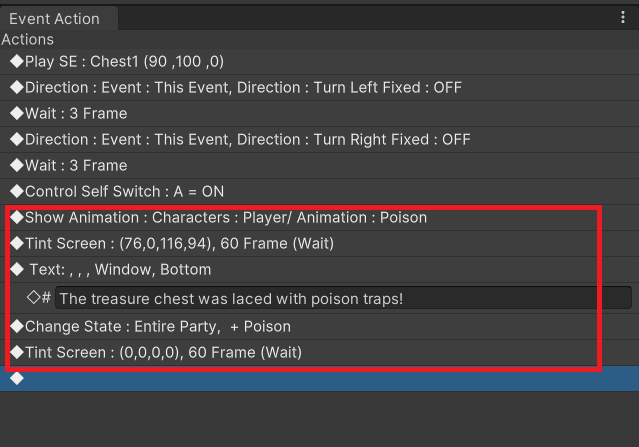The image size is (639, 447).
Task: Select the Tint Screen (0,0,0,0) command
Action: (x=163, y=352)
